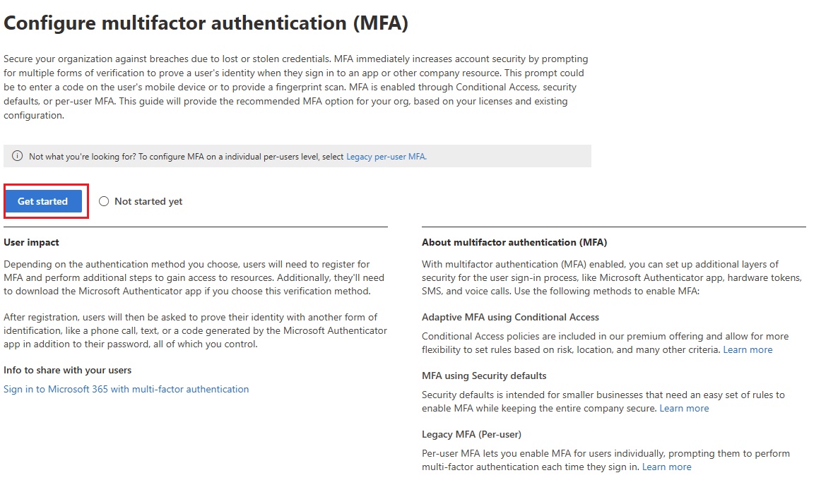This screenshot has height=504, width=821.
Task: Click Learn more under Legacy MFA (Per-user)
Action: (666, 467)
